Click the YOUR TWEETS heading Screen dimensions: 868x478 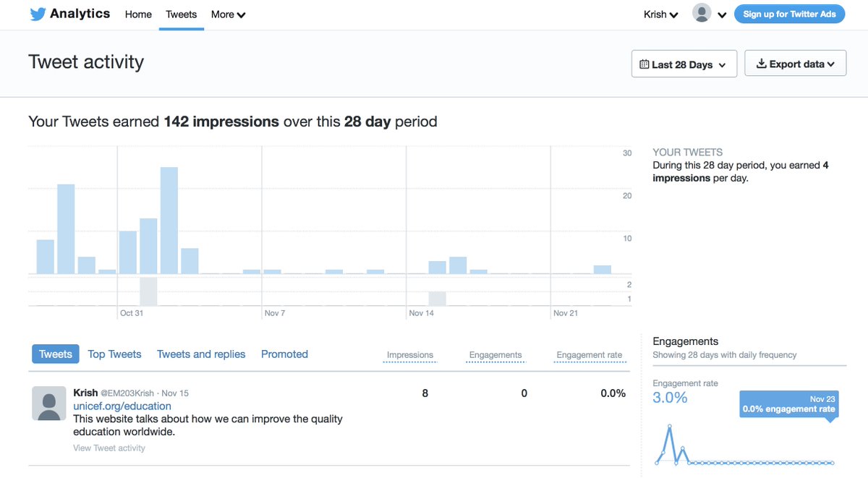tap(687, 153)
